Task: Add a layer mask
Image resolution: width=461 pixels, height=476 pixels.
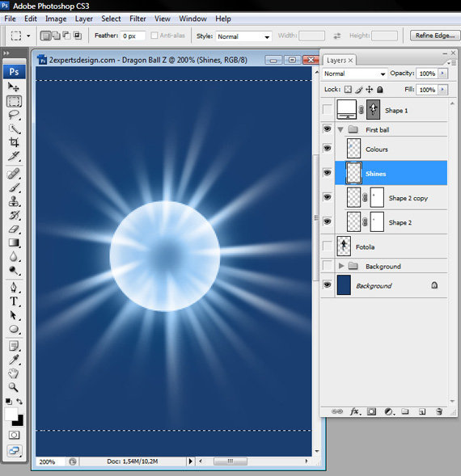Action: click(371, 411)
